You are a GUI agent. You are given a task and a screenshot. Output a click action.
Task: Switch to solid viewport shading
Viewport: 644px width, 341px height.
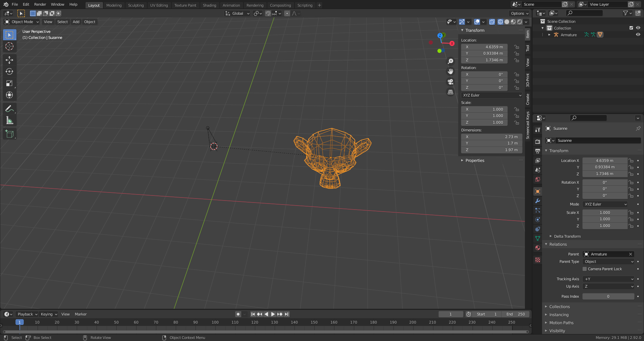pos(507,22)
